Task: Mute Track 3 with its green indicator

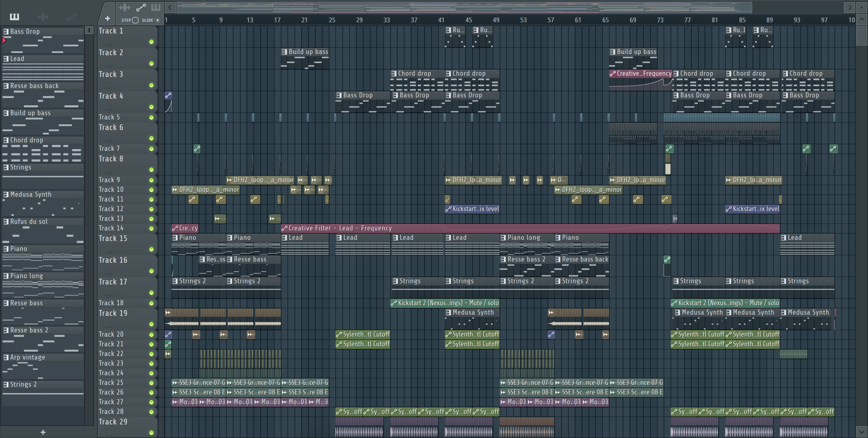Action: (151, 85)
